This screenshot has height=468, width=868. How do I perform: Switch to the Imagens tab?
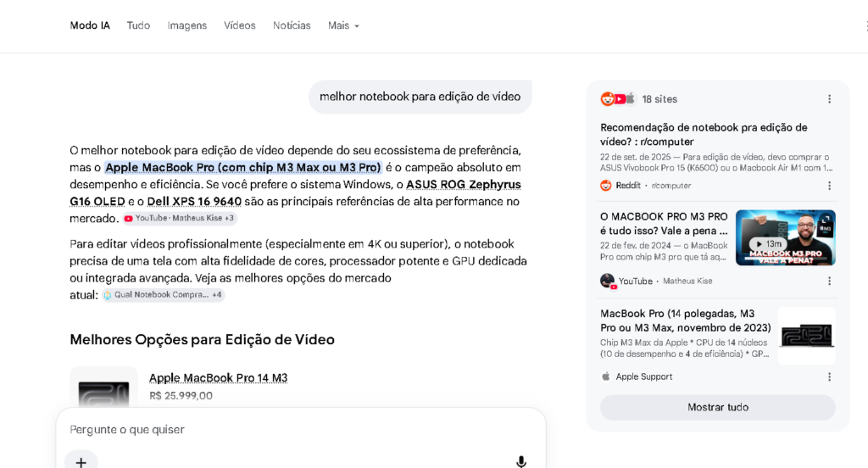[187, 25]
